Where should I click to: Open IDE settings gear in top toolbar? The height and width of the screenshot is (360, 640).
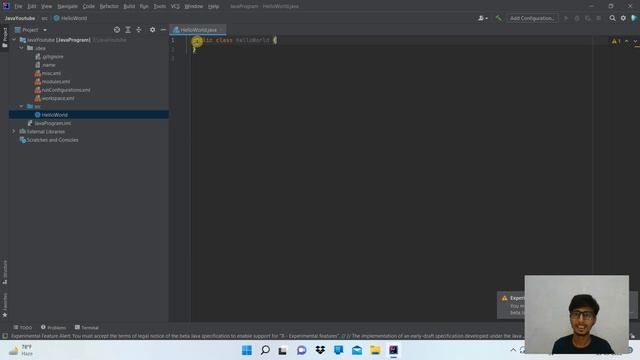[x=623, y=18]
